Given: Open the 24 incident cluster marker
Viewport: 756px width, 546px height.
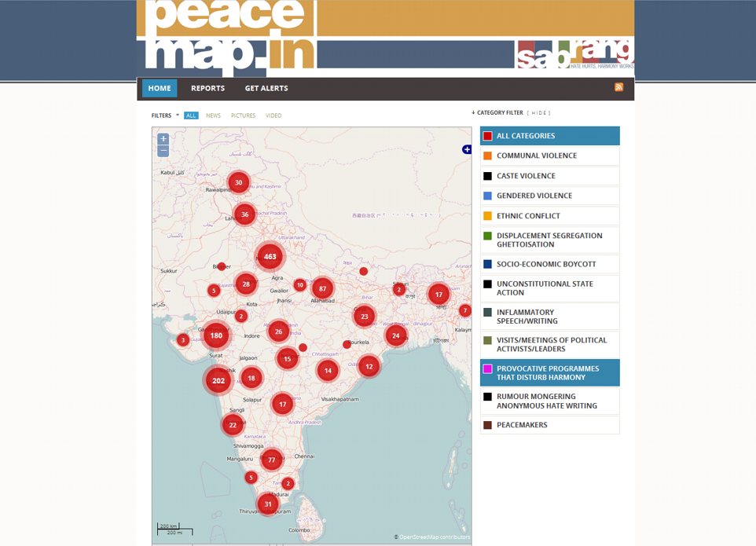Looking at the screenshot, I should (396, 336).
